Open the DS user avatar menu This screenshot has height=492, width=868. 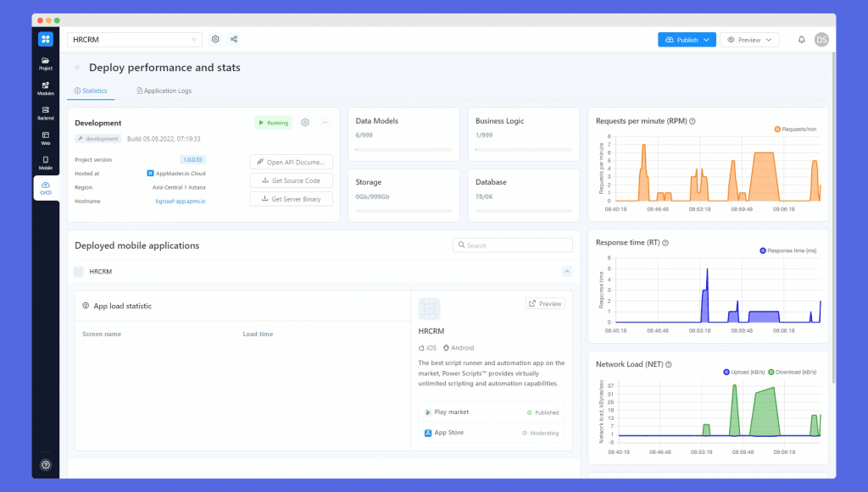821,40
